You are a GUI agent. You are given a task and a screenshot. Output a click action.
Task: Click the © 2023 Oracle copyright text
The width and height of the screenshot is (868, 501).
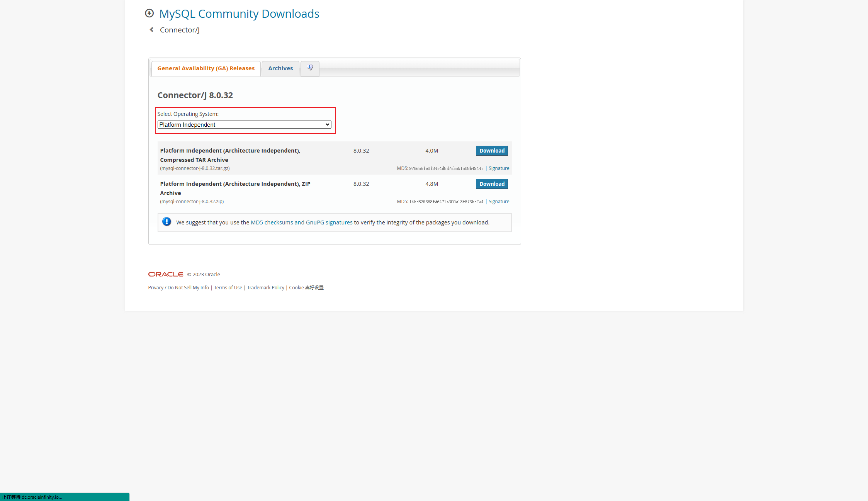pyautogui.click(x=204, y=275)
